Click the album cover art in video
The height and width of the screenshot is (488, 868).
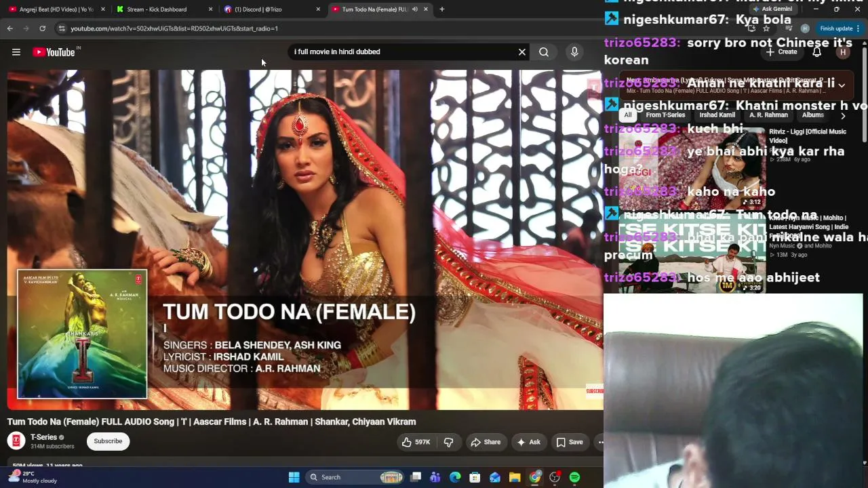(82, 334)
